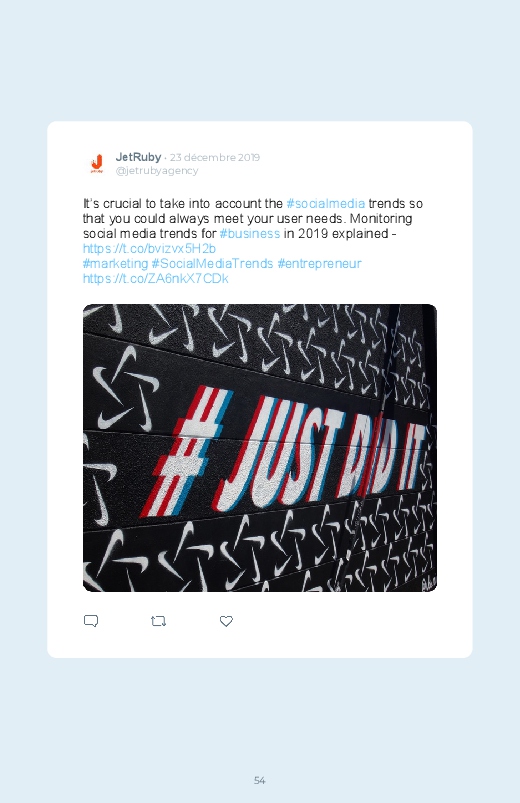Open the Just Did It mural image
This screenshot has height=803, width=520.
pos(260,448)
